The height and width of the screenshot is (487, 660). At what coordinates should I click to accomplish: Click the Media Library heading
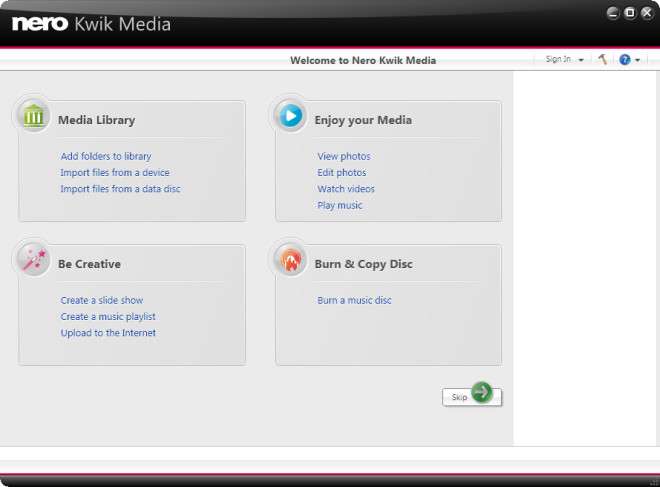[97, 120]
